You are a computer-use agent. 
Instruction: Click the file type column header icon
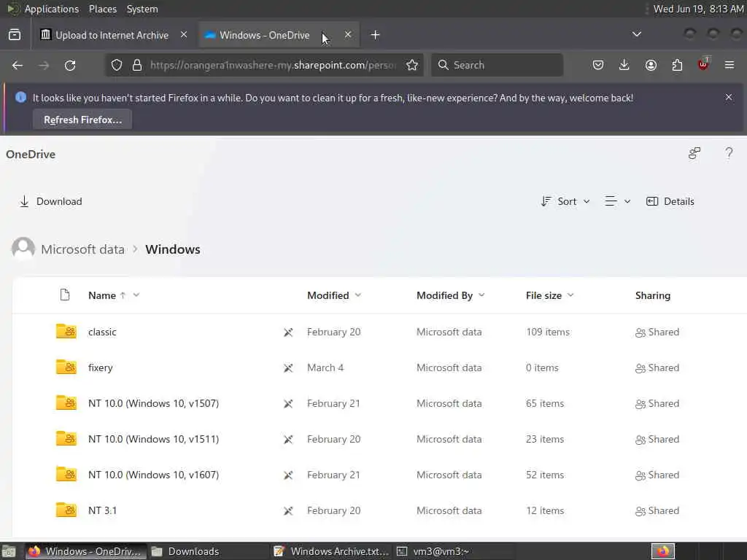pyautogui.click(x=65, y=295)
